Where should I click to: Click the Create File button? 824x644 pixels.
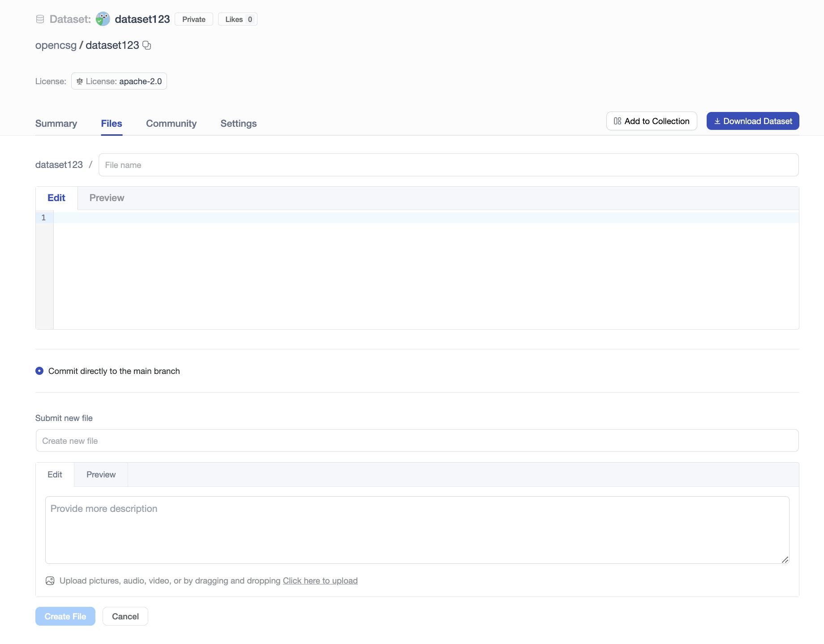[x=65, y=616]
